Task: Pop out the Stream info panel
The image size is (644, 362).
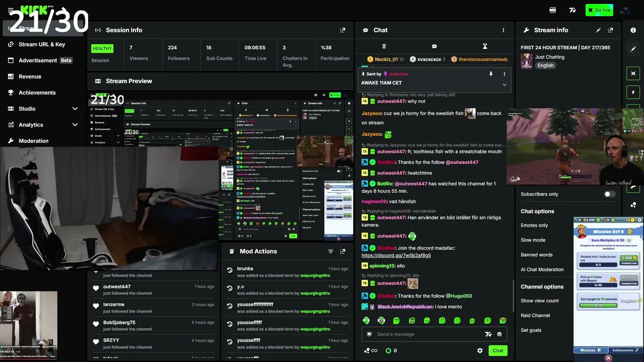Action: point(610,30)
